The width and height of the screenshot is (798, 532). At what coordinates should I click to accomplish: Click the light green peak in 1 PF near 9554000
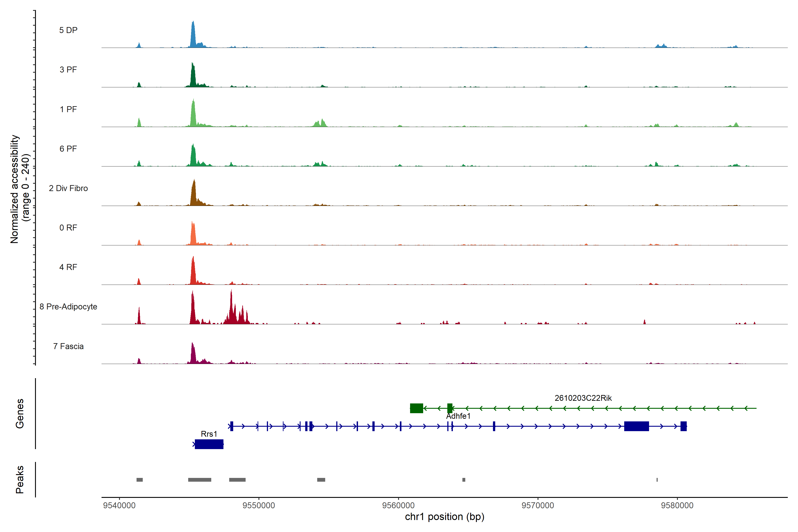pos(322,123)
